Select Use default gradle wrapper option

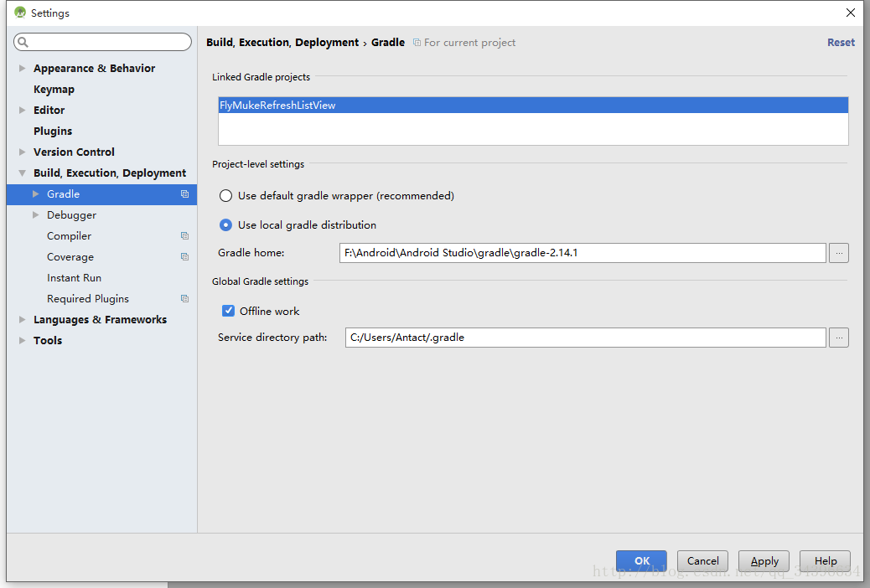tap(225, 196)
